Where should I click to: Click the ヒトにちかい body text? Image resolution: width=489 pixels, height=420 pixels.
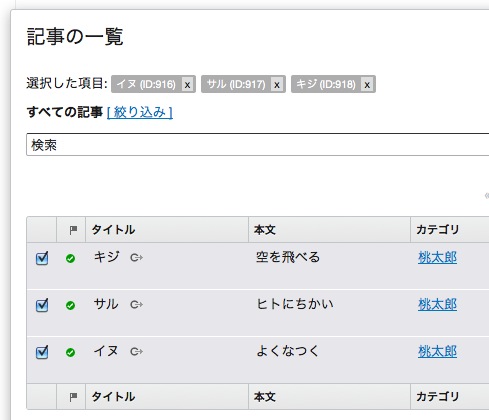pos(295,304)
